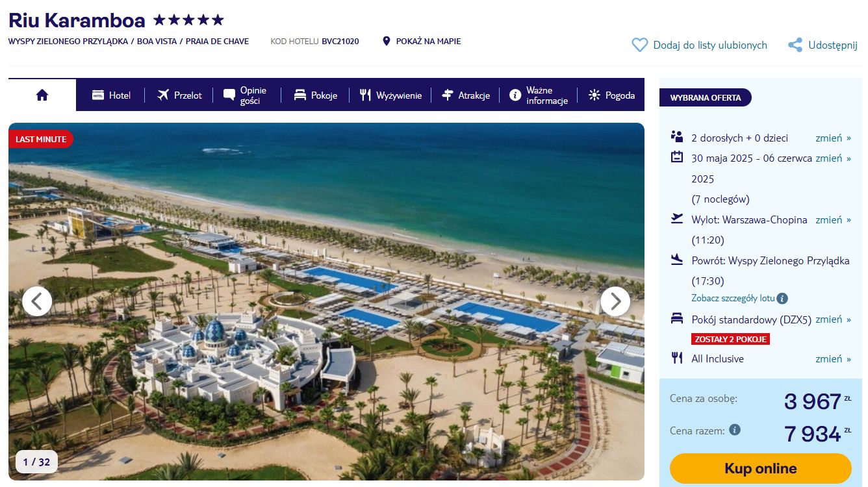Click the heart favorites icon
The width and height of the screenshot is (868, 487).
pyautogui.click(x=640, y=45)
